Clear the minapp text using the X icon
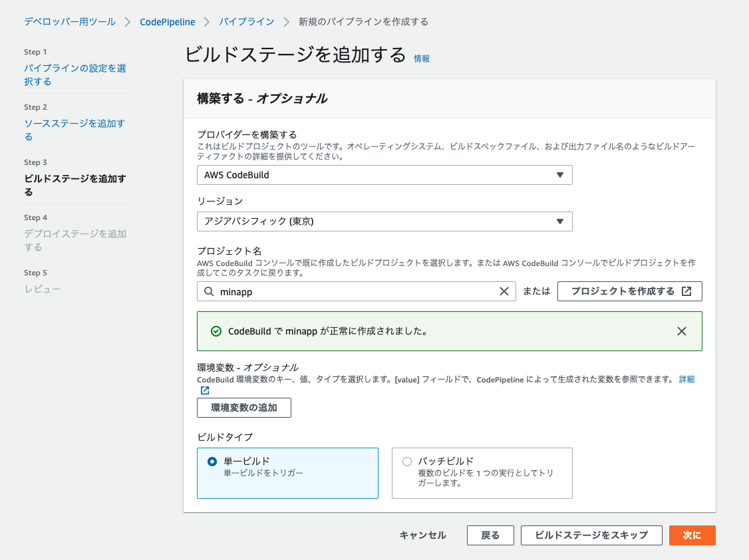The width and height of the screenshot is (749, 560). point(504,291)
